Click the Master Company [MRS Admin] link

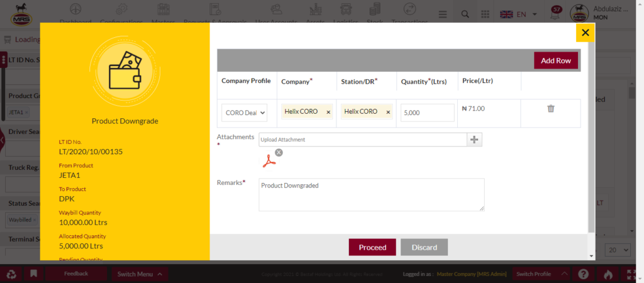click(x=472, y=274)
